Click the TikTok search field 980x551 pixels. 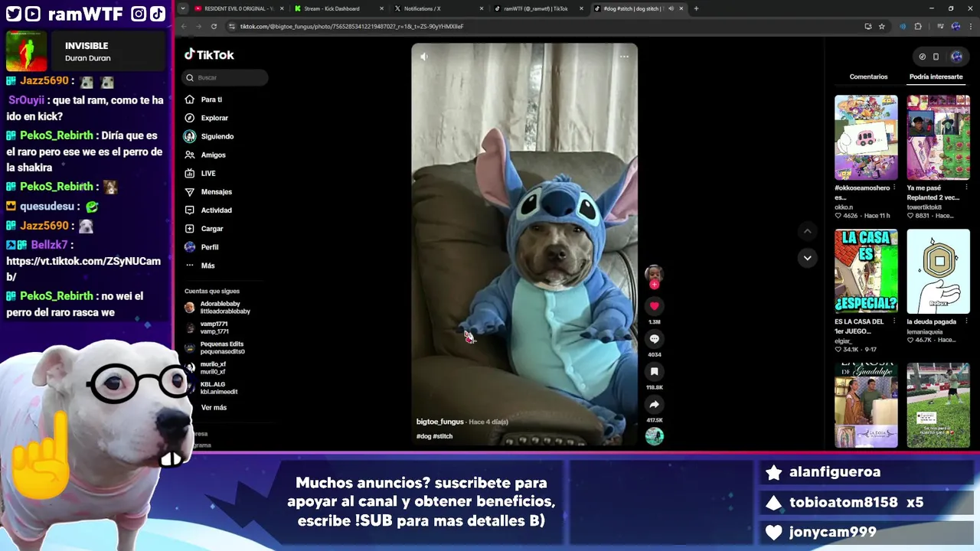(225, 77)
